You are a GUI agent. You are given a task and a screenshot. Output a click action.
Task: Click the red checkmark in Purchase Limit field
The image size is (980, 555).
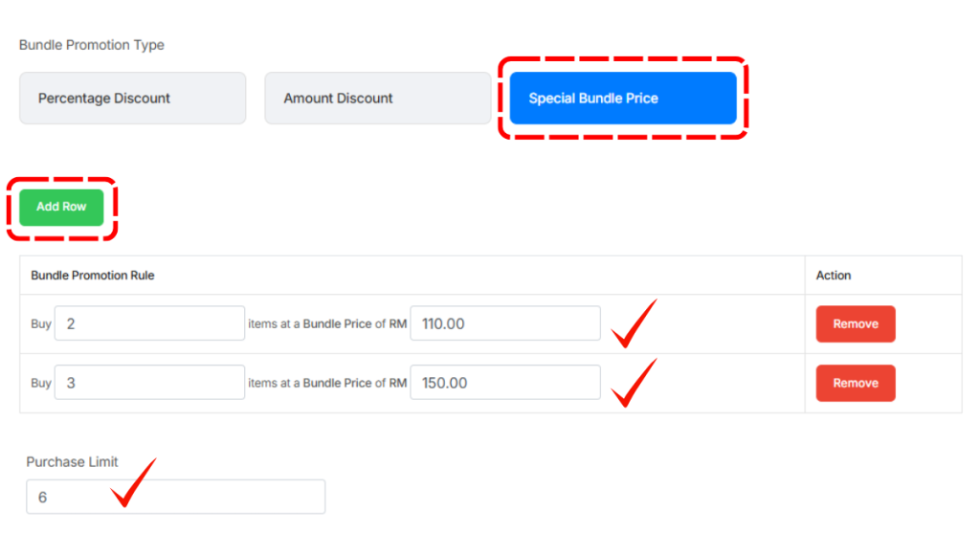131,485
